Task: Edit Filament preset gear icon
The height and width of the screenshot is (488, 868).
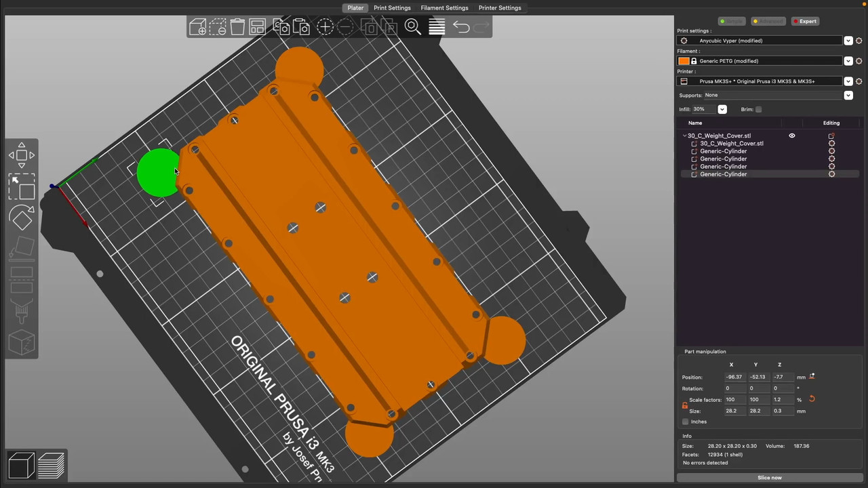Action: click(859, 61)
